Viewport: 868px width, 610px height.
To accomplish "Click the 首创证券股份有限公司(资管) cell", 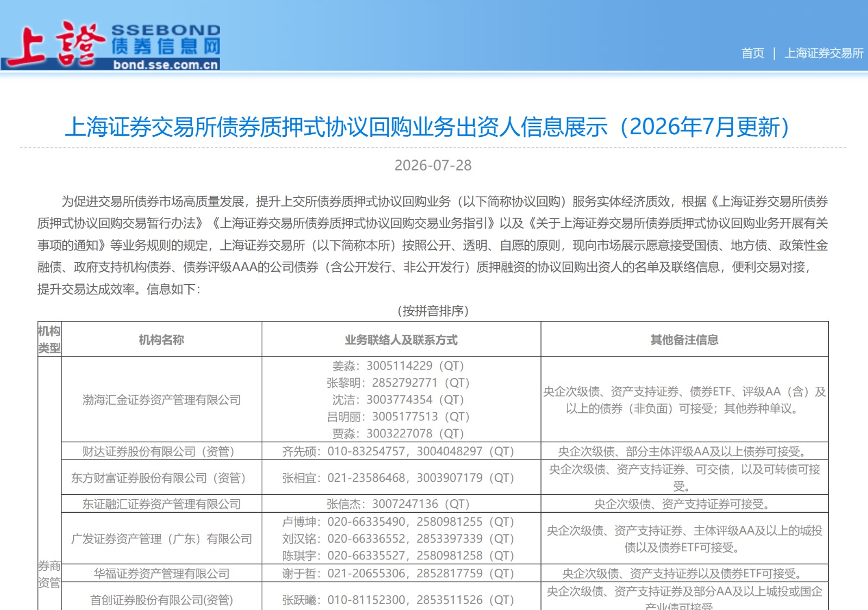I will click(161, 600).
